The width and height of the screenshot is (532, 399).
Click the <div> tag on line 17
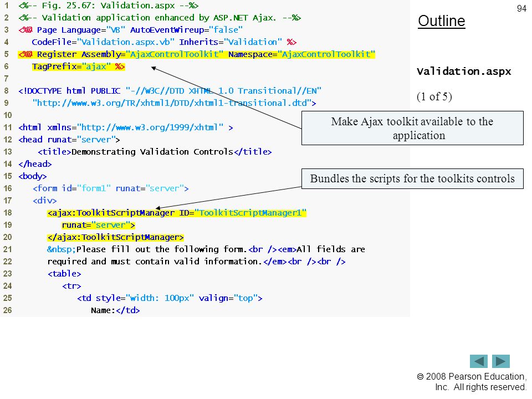point(45,201)
